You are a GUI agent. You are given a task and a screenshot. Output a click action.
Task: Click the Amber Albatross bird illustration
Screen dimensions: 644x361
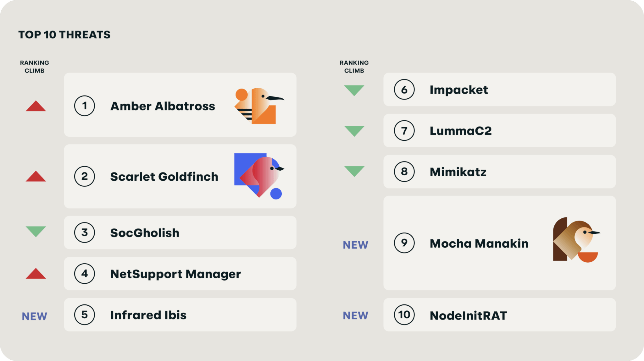point(259,106)
